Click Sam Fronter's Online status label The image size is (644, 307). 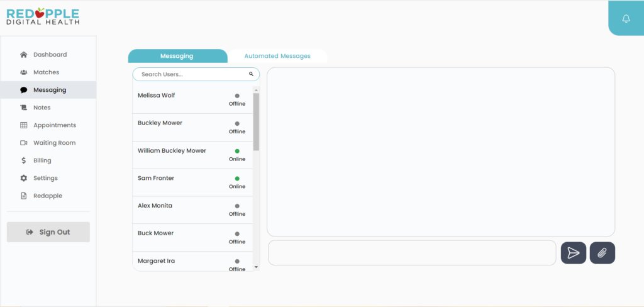tap(237, 187)
